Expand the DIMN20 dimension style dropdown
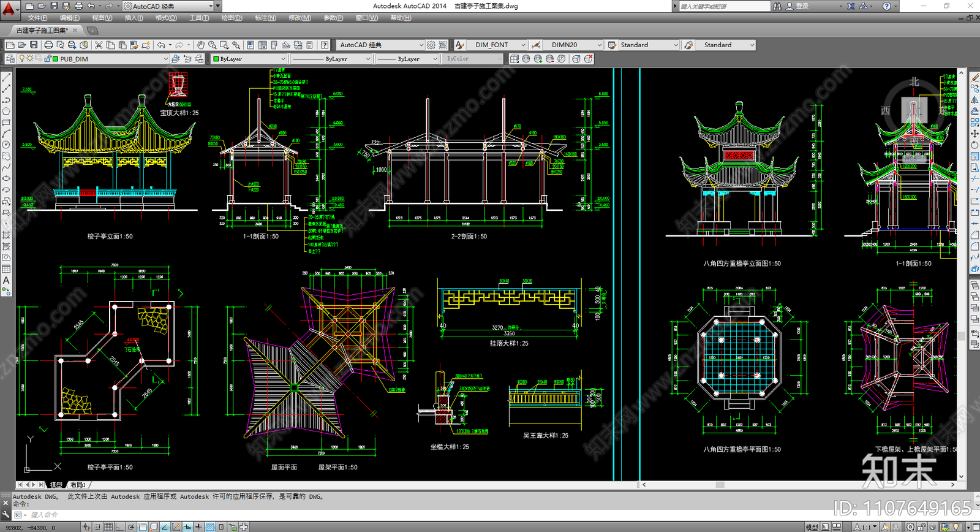Viewport: 980px width, 532px height. pyautogui.click(x=599, y=45)
